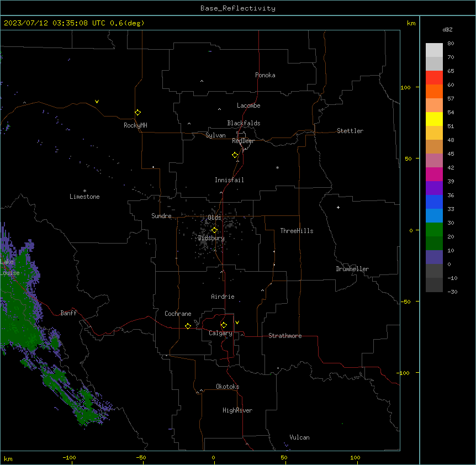This screenshot has height=465, width=476.
Task: Select the RockyMH label
Action: coord(135,125)
